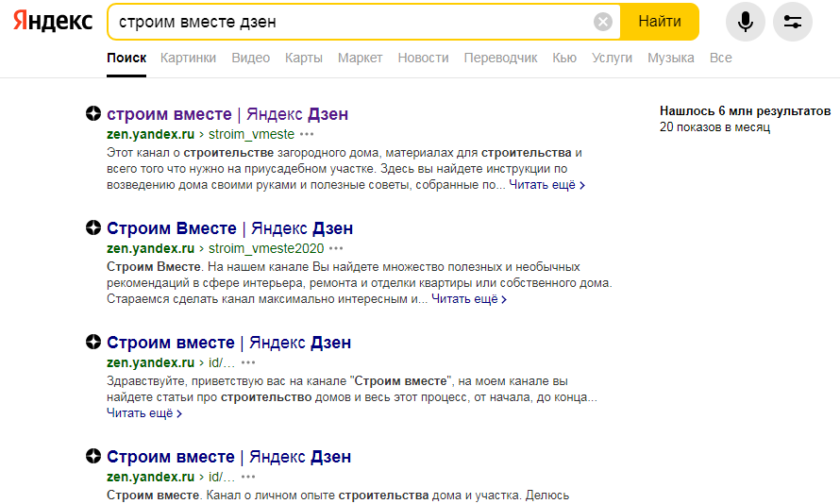The height and width of the screenshot is (504, 840).
Task: Click id/… path link of fourth result
Action: coord(221,477)
